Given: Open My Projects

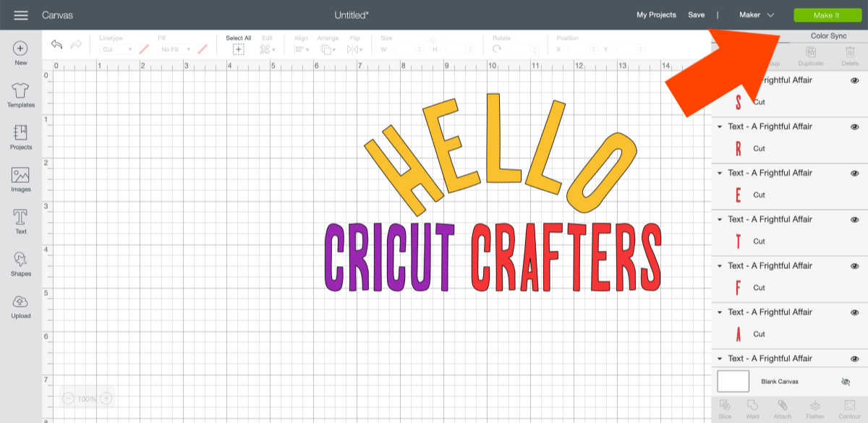Looking at the screenshot, I should tap(656, 15).
